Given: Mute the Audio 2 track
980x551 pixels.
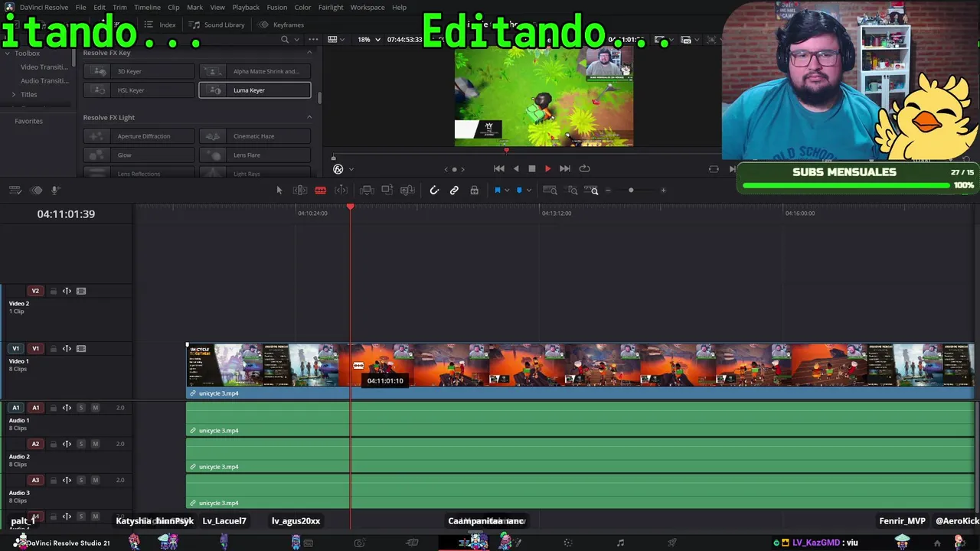Looking at the screenshot, I should (95, 445).
